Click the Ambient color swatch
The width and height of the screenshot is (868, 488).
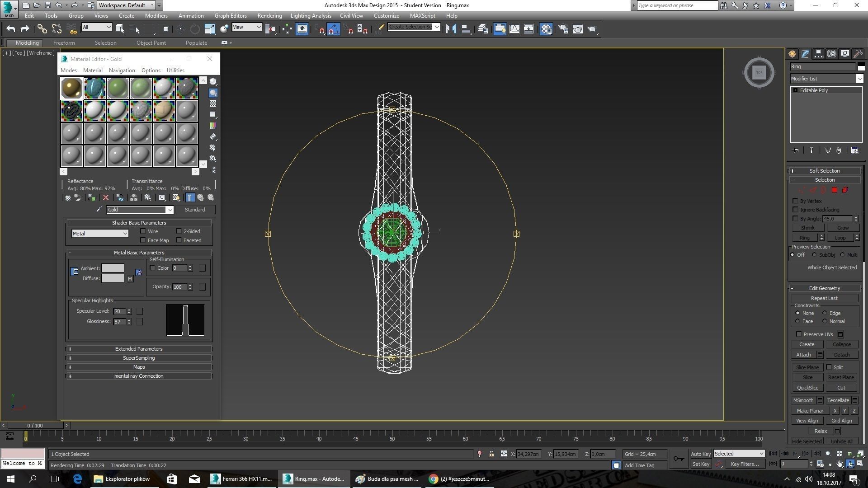(113, 268)
